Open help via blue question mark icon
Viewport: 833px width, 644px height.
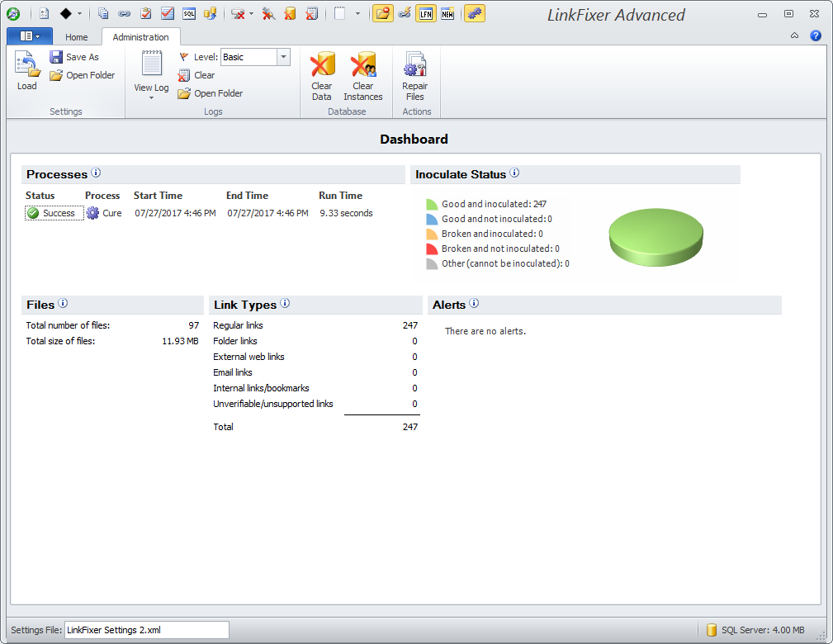(x=816, y=36)
